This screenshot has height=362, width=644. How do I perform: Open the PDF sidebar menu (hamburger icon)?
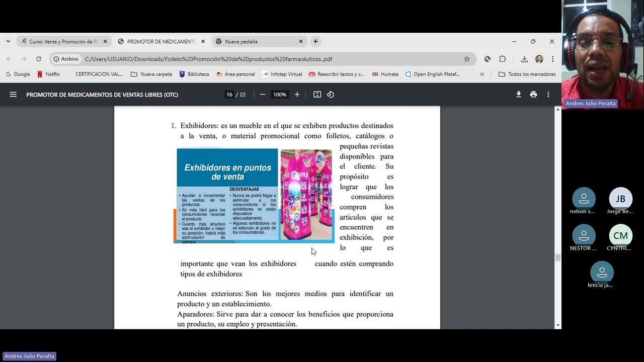pos(13,95)
